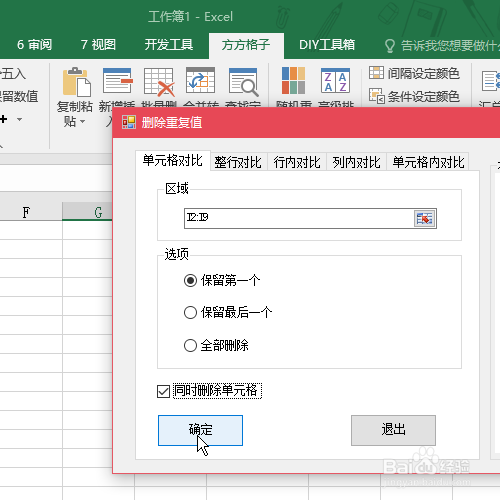500x500 pixels.
Task: Click the 退出 button
Action: [x=393, y=430]
